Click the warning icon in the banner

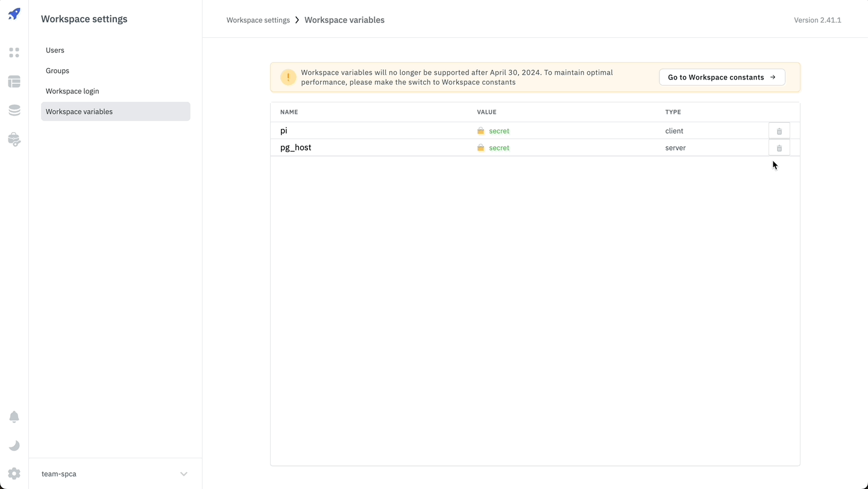point(288,77)
